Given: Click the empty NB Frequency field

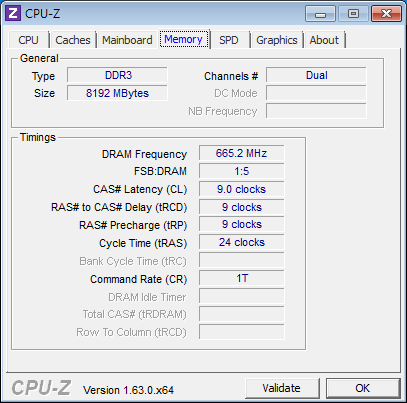Looking at the screenshot, I should (316, 111).
